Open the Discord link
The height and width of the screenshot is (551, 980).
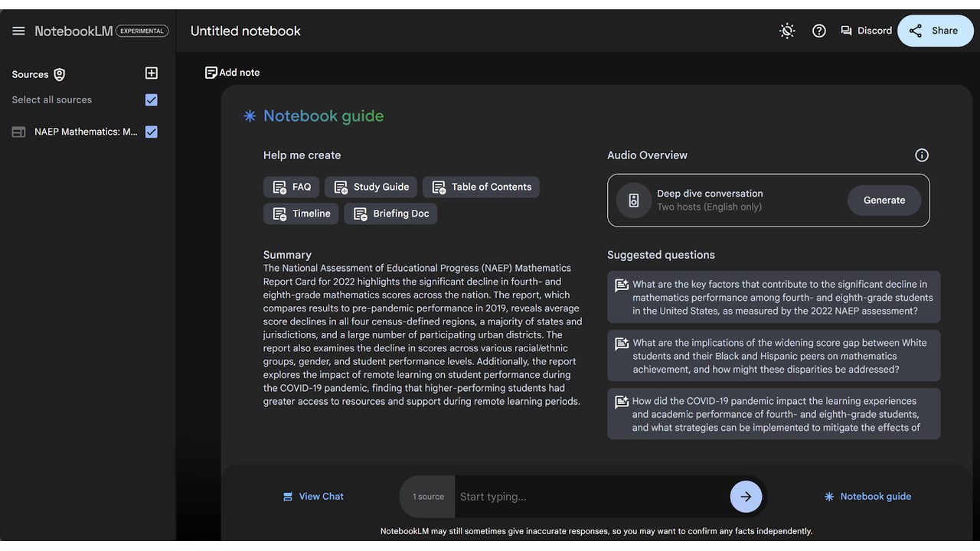point(867,31)
